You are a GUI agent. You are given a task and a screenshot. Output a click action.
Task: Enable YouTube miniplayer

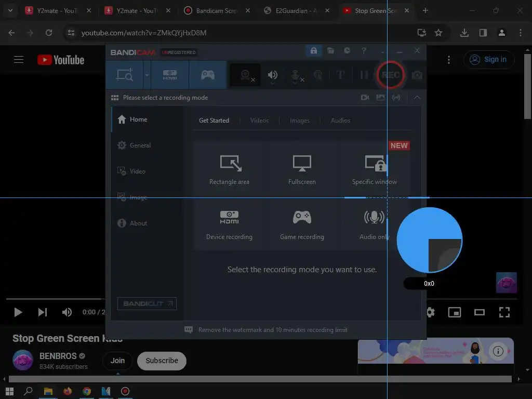454,312
